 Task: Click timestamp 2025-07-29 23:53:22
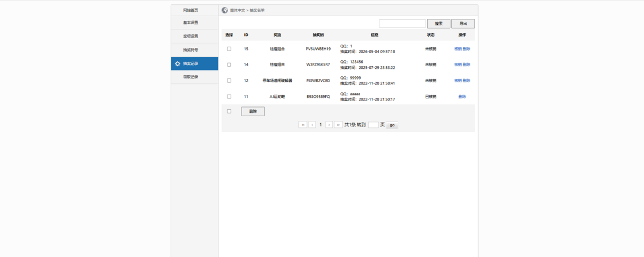pos(377,68)
